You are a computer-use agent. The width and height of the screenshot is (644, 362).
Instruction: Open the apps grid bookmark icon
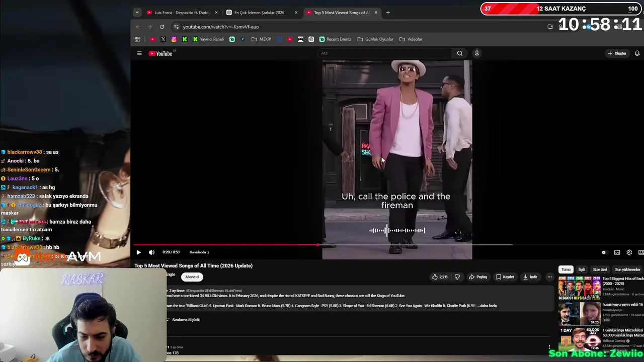coord(137,39)
